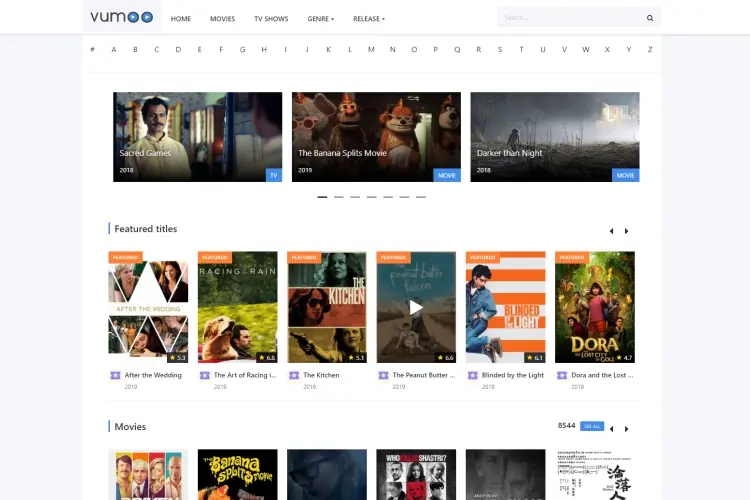
Task: Play The Peanut Butter Falcon
Action: point(416,307)
